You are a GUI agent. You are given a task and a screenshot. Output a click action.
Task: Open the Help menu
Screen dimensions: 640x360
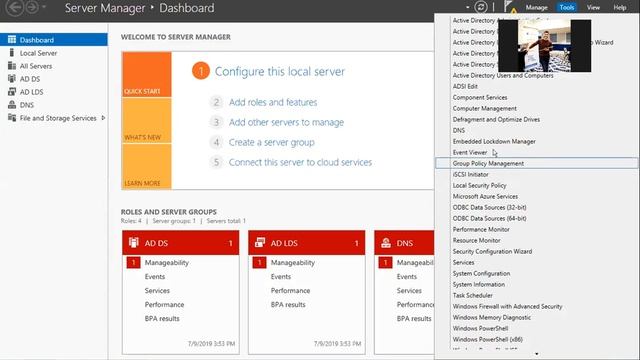point(619,7)
